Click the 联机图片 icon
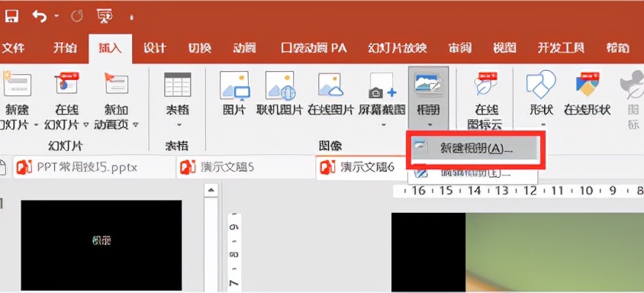 click(280, 86)
